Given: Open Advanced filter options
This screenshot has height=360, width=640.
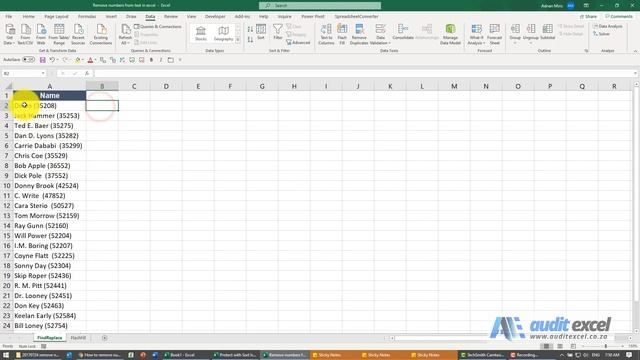Looking at the screenshot, I should 298,42.
